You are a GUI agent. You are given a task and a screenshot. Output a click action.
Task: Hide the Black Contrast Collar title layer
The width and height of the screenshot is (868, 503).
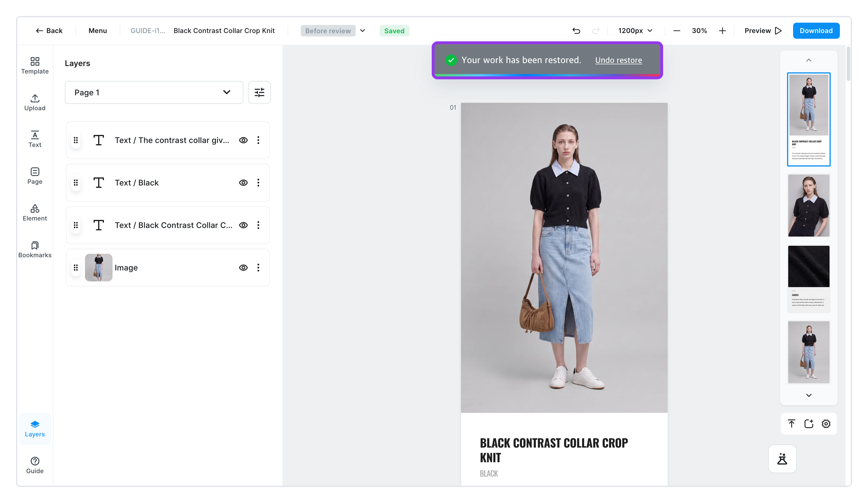click(x=243, y=225)
